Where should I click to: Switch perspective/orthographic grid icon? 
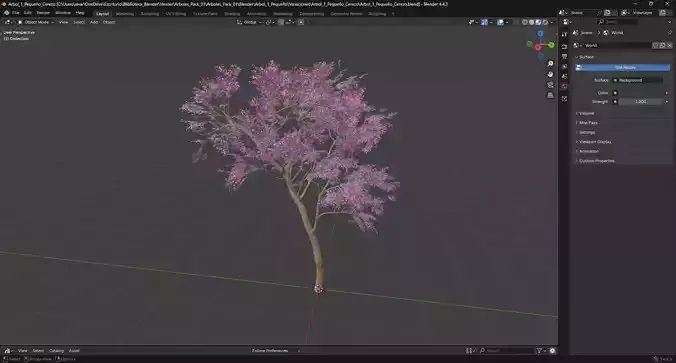(550, 95)
